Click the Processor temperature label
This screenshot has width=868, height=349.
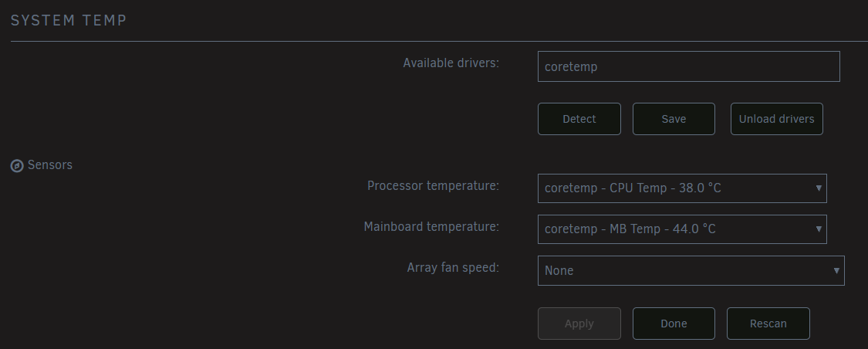(434, 185)
